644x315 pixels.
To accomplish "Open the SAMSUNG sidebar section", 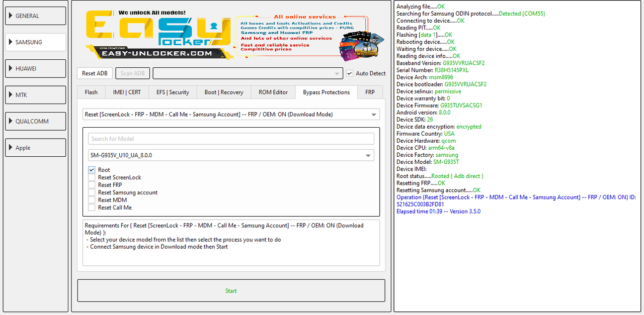I will [35, 42].
